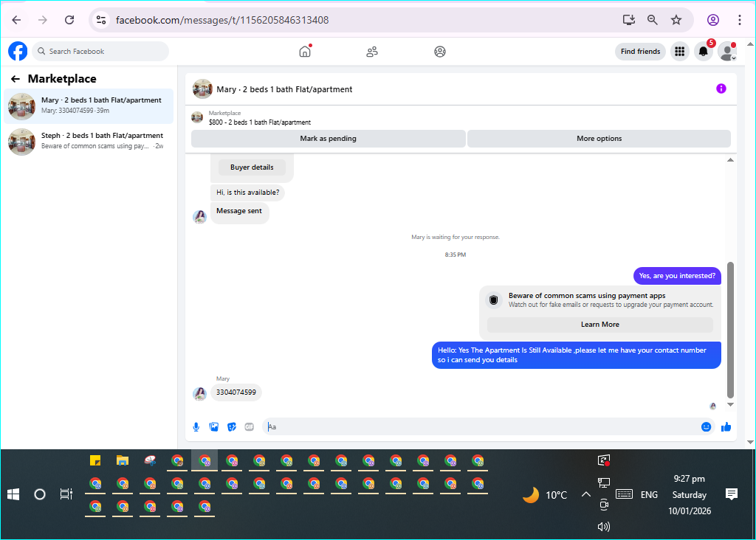Click the browser forward arrow
This screenshot has height=540, width=756.
pyautogui.click(x=43, y=20)
